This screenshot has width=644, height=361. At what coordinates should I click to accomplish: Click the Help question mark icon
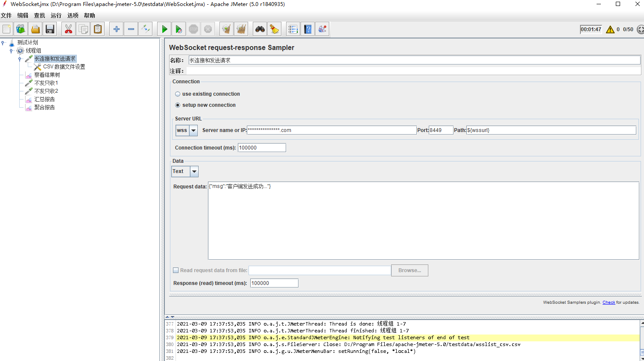click(307, 29)
